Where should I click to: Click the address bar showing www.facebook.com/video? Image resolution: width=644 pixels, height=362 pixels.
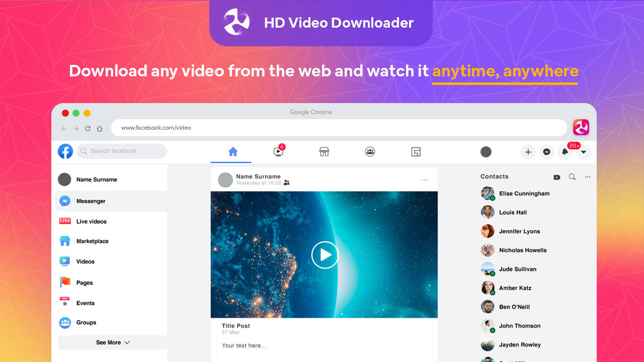[339, 128]
